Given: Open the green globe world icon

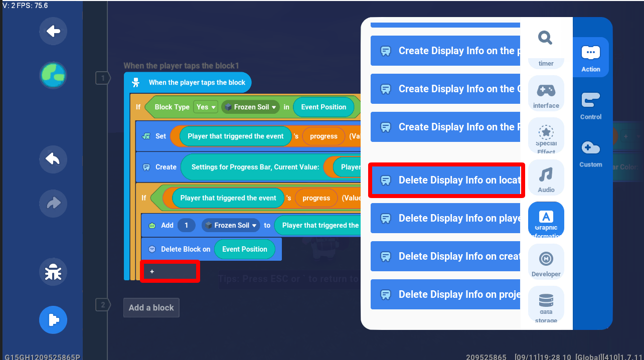Looking at the screenshot, I should click(x=53, y=75).
